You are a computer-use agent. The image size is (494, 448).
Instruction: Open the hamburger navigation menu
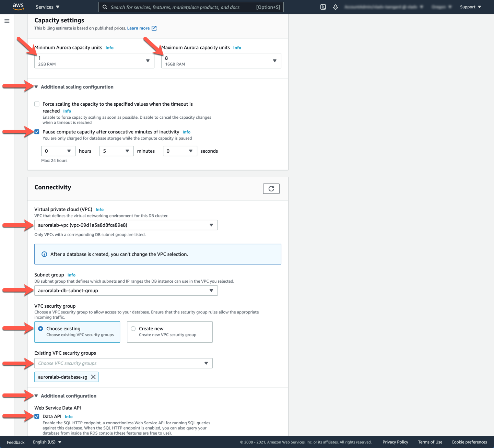[x=7, y=21]
